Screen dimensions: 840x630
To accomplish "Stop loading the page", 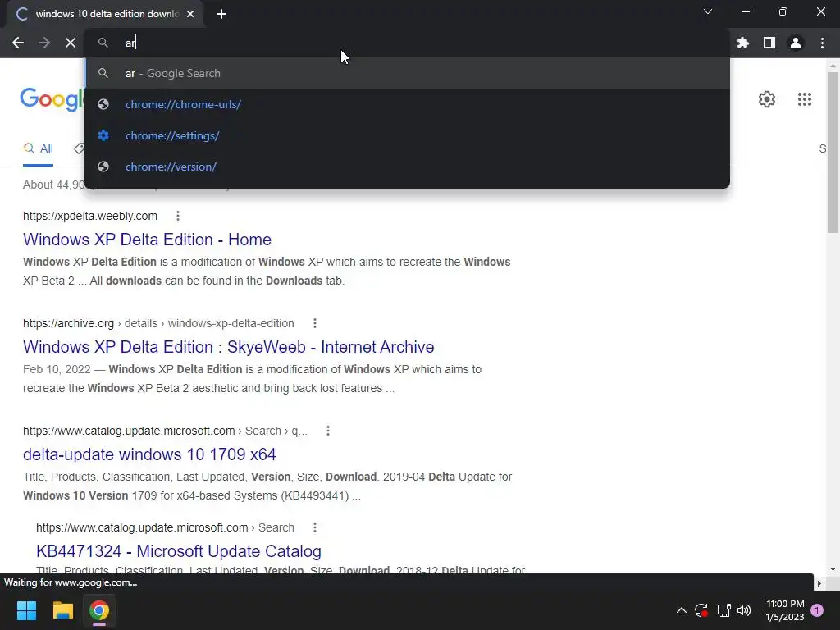I will click(71, 43).
